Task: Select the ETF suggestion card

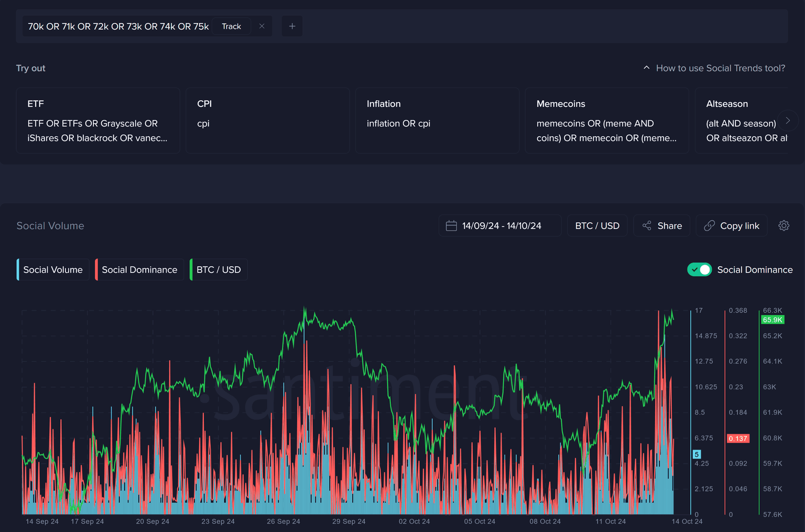Action: point(98,121)
